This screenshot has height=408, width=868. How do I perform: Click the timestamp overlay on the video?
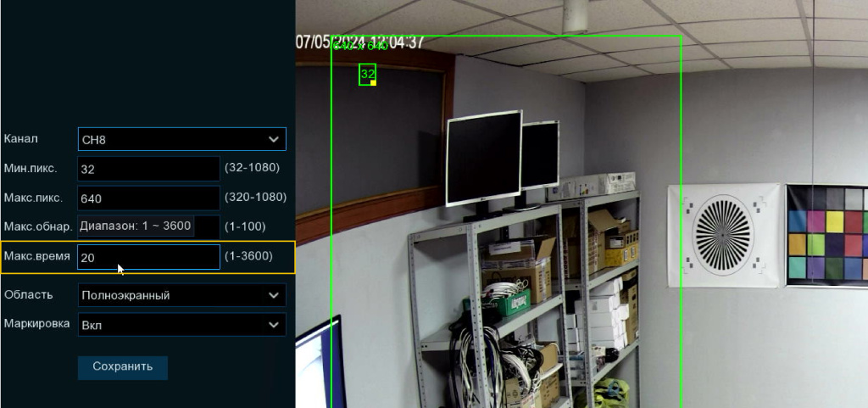360,42
